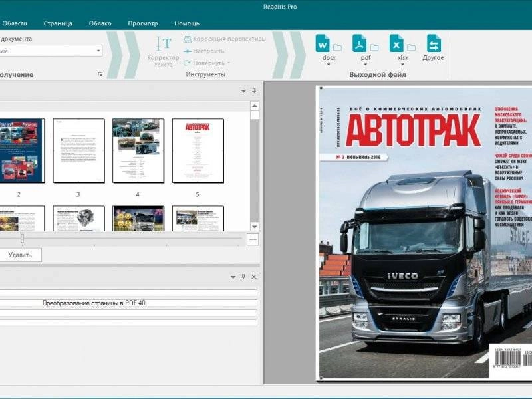Pin the progress panel
The width and height of the screenshot is (532, 399).
click(x=243, y=277)
